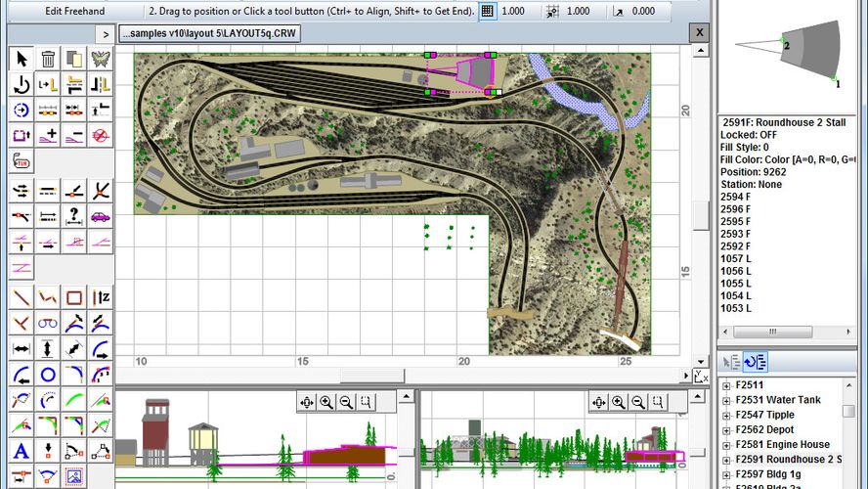Switch to the LAYOUT5q.CRW document tab
This screenshot has height=489, width=868.
(x=210, y=33)
